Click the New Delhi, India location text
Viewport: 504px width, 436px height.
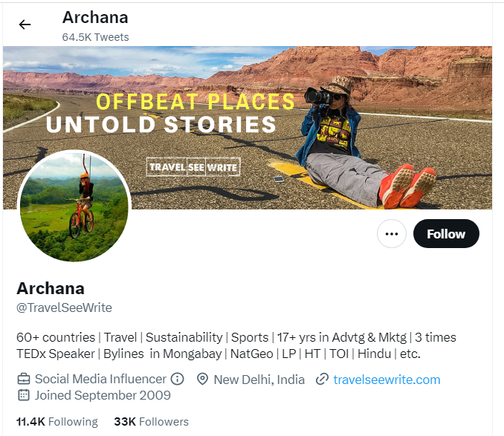259,380
